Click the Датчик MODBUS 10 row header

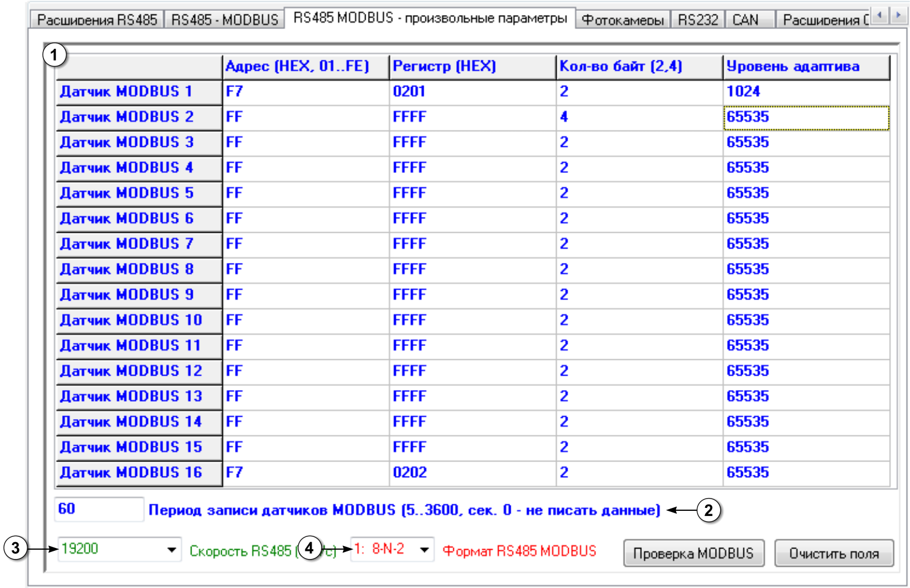coord(139,320)
